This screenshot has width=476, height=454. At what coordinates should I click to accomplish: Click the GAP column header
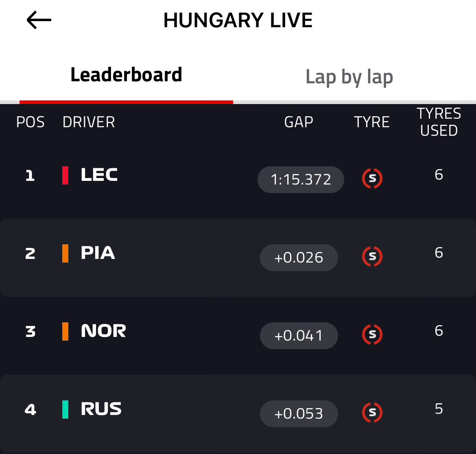[x=299, y=122]
